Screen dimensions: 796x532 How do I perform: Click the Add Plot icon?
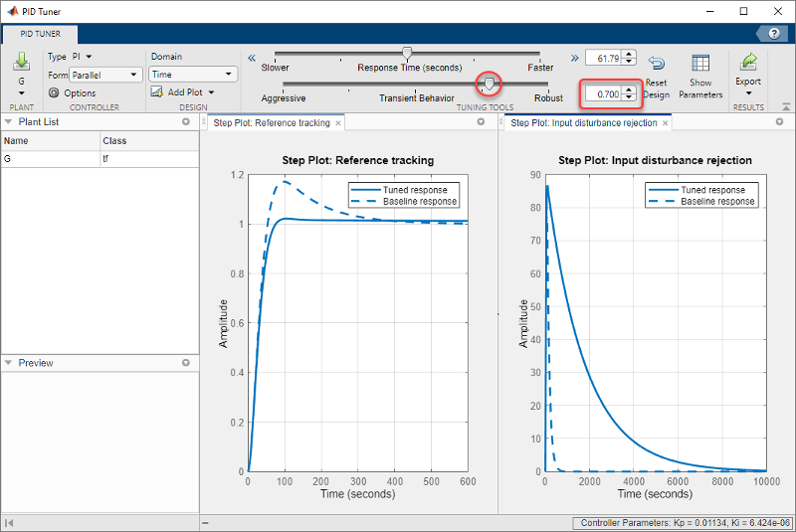click(x=157, y=91)
